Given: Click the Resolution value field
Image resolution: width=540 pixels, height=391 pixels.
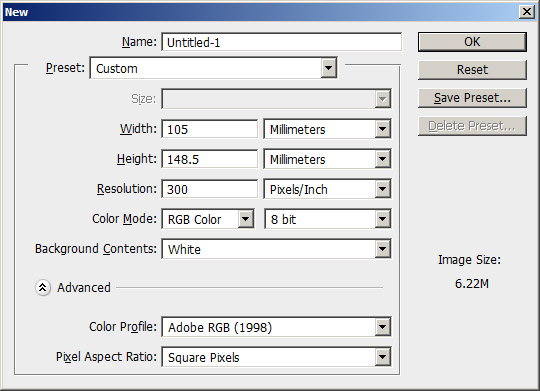Looking at the screenshot, I should point(209,189).
